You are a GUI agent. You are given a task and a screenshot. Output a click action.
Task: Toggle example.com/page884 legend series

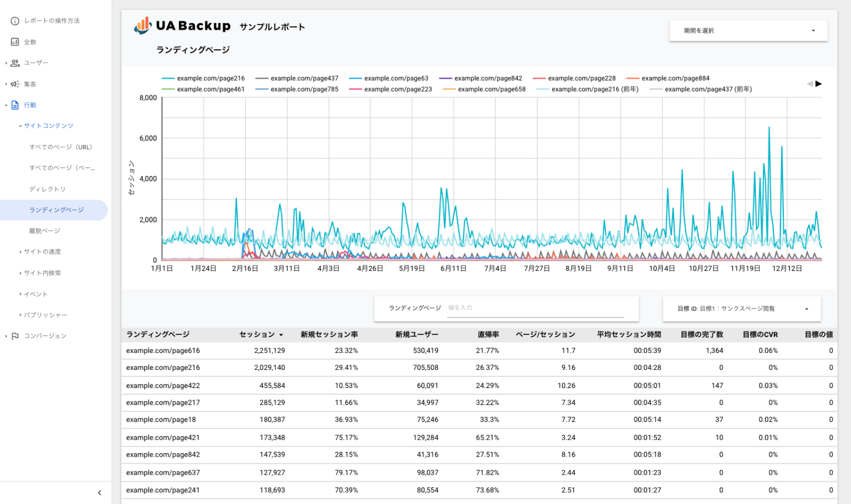coord(668,79)
